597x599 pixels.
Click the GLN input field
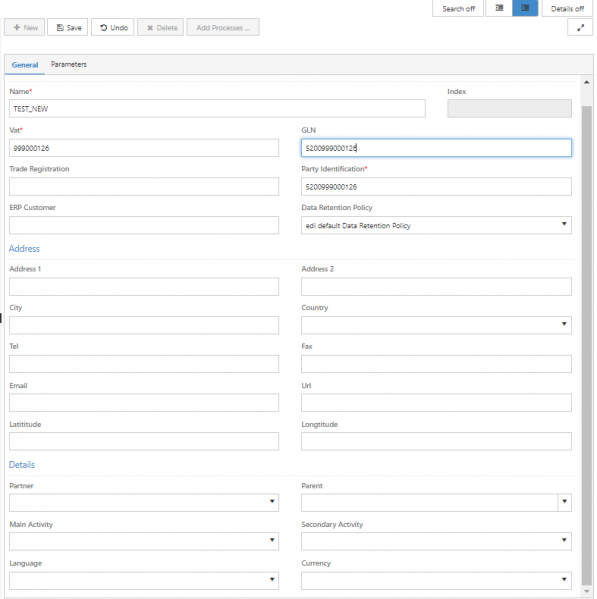pos(436,148)
